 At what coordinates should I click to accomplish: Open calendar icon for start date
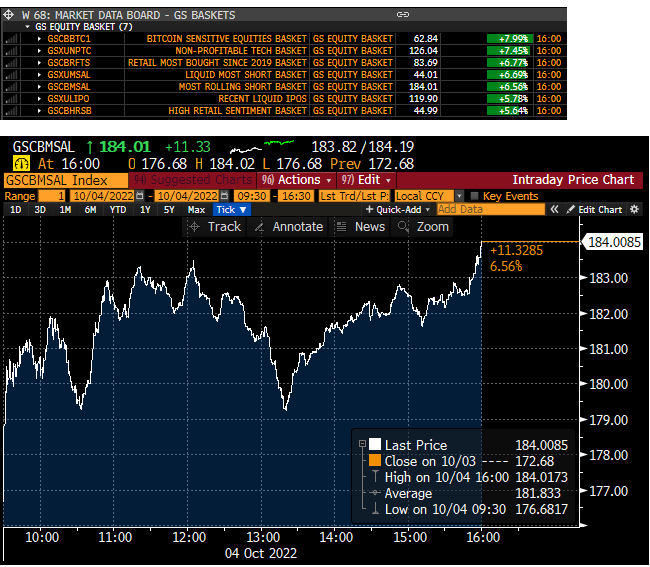[140, 196]
